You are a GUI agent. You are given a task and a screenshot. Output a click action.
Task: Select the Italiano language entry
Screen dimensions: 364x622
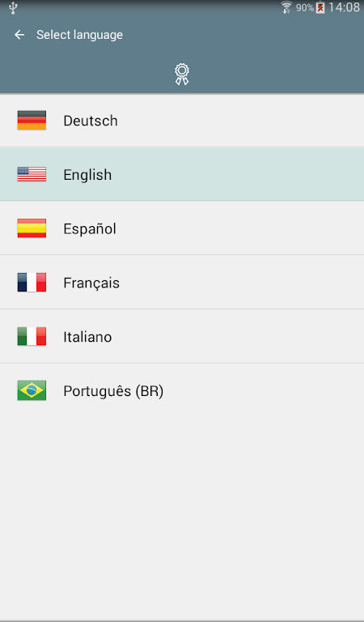(x=182, y=336)
